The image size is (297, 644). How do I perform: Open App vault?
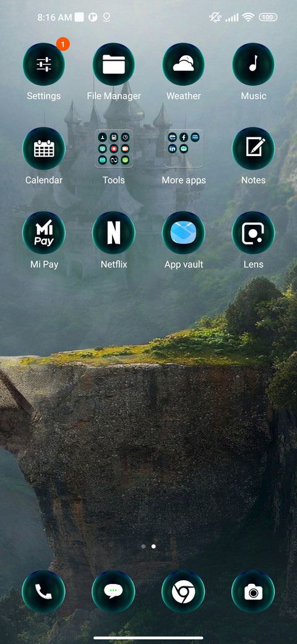pyautogui.click(x=183, y=233)
